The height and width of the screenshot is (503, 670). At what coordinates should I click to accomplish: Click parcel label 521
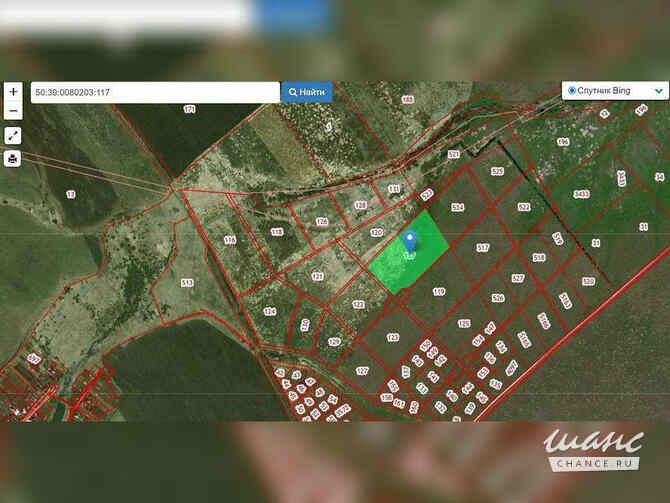point(453,154)
